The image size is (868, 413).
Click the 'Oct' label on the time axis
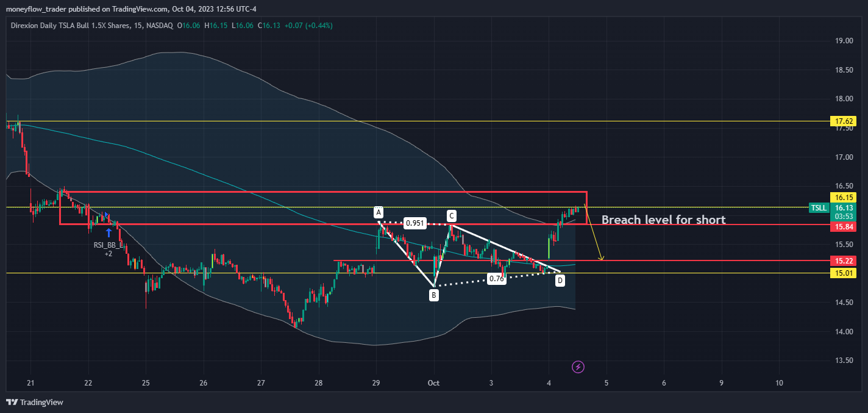433,382
